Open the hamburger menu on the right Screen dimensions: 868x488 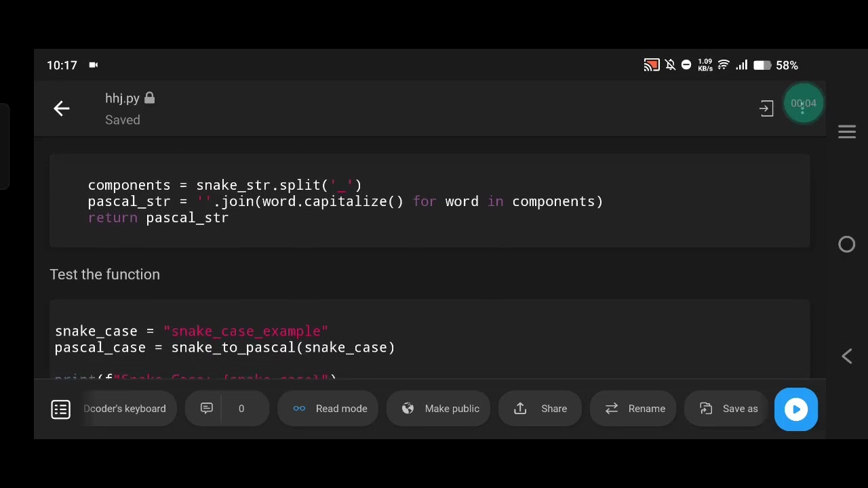coord(847,132)
